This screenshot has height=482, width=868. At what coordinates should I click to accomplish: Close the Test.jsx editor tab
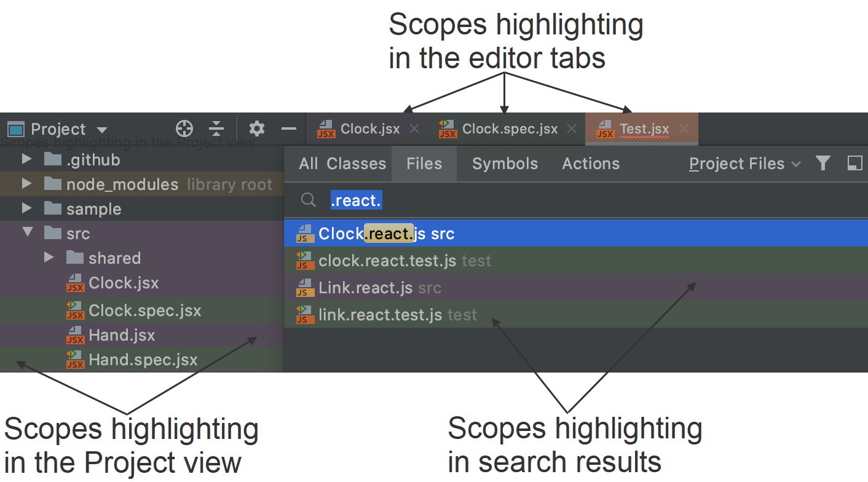click(x=683, y=128)
